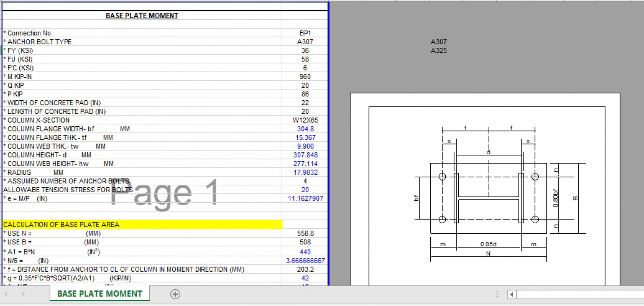Screen dimensions: 644x306
Task: Select width of concrete pad value 22
Action: coord(305,103)
